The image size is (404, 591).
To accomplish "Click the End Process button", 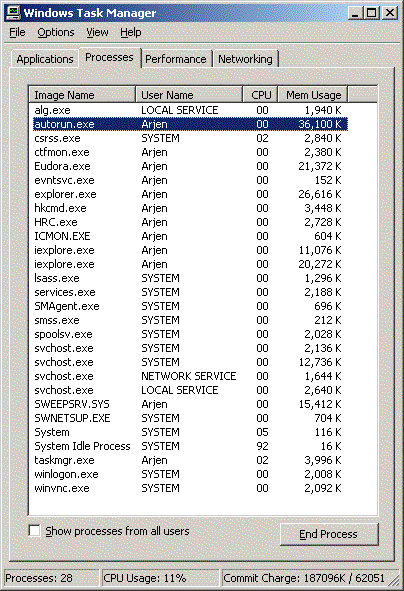I will click(329, 534).
